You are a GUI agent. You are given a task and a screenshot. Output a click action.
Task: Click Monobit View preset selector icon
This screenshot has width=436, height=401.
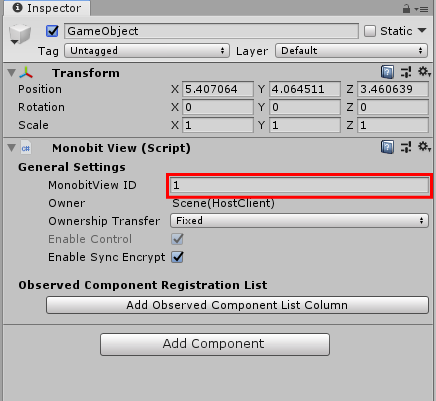pos(406,147)
